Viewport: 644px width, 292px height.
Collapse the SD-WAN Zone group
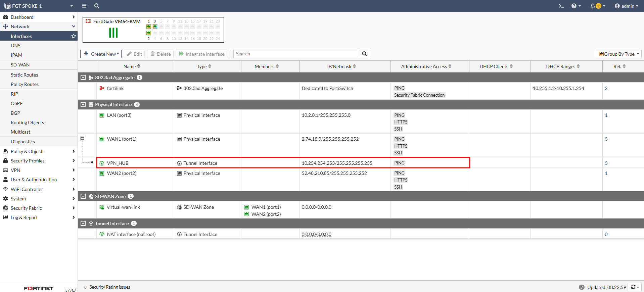[x=83, y=196]
